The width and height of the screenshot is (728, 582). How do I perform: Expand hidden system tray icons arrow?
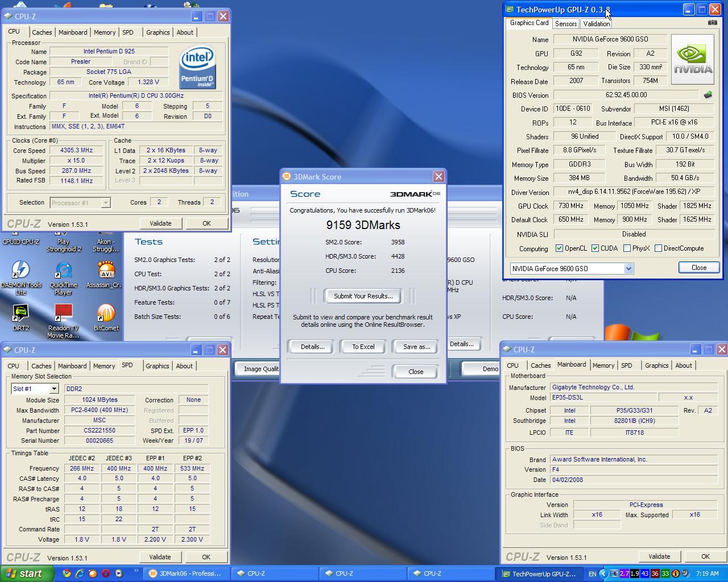click(x=603, y=573)
